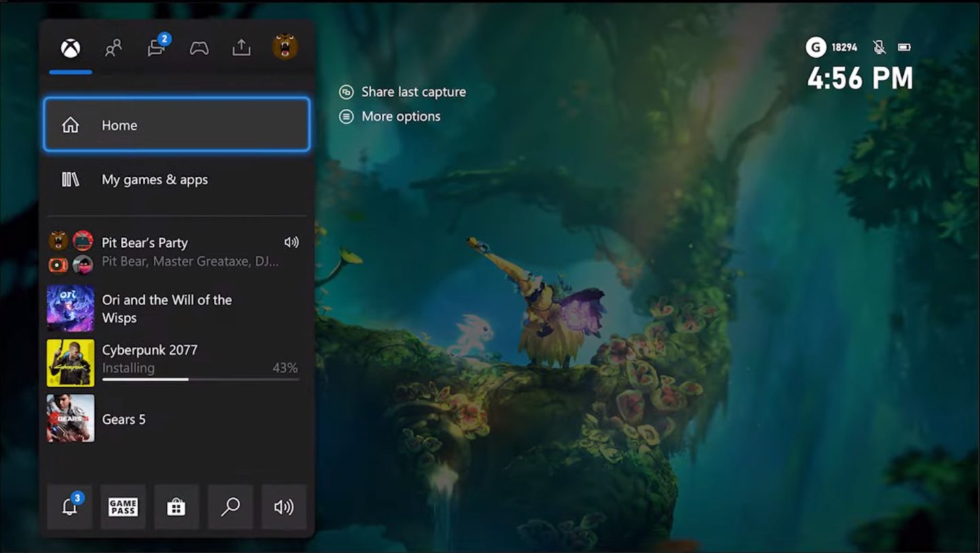This screenshot has height=553, width=980.
Task: Switch to the Xbox home guide tab
Action: click(x=70, y=47)
